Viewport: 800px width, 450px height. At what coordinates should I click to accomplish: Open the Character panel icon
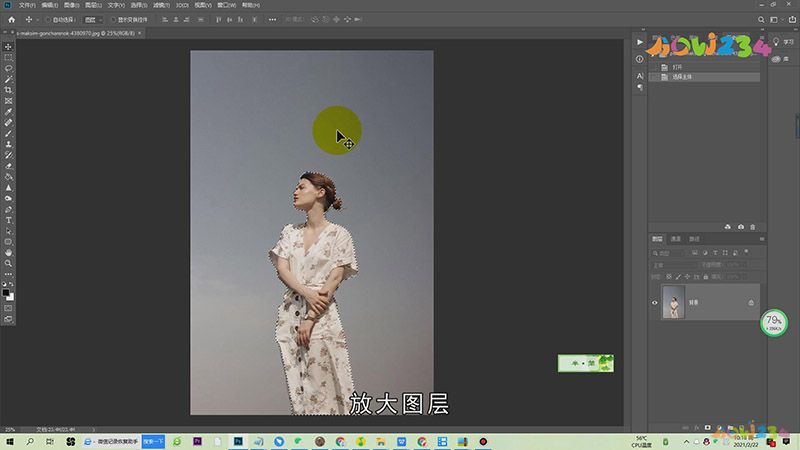click(640, 76)
